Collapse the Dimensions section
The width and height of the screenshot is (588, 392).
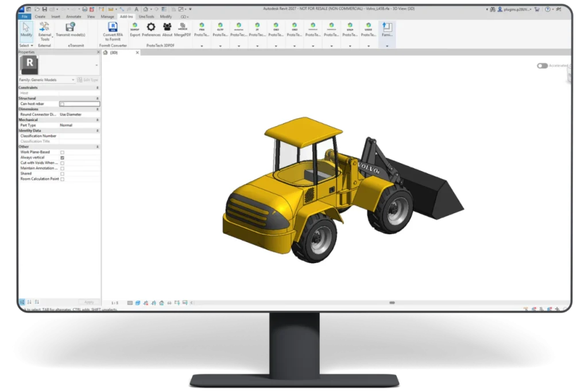pyautogui.click(x=97, y=110)
